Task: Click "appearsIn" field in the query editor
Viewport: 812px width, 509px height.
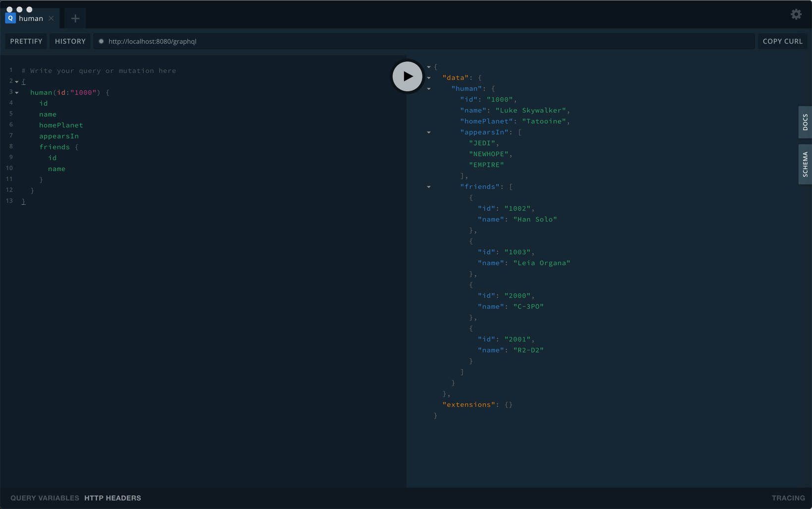Action: coord(59,136)
